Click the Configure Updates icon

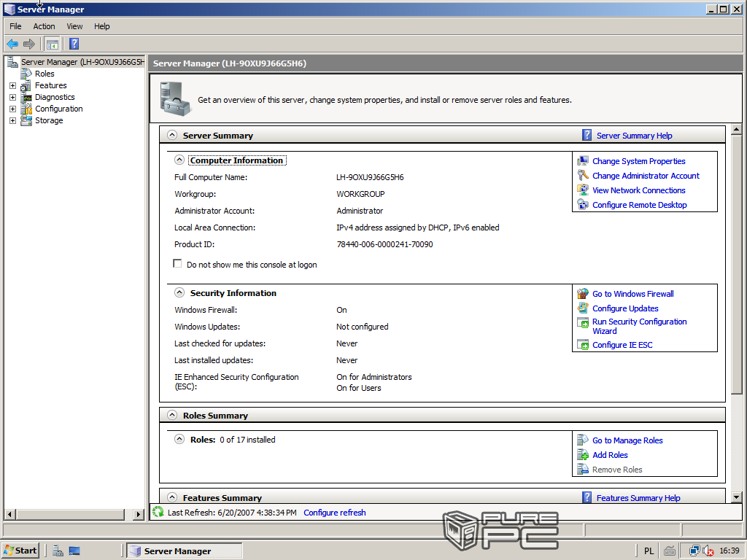point(583,308)
